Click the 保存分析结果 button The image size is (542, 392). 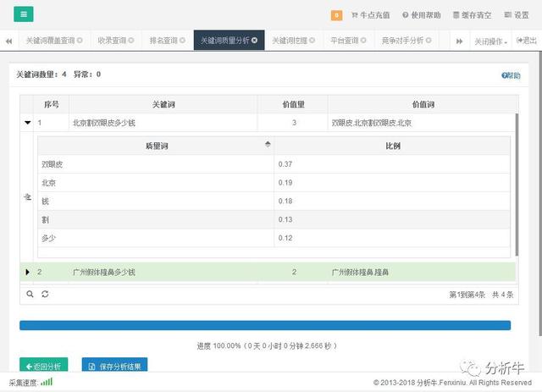pyautogui.click(x=116, y=367)
